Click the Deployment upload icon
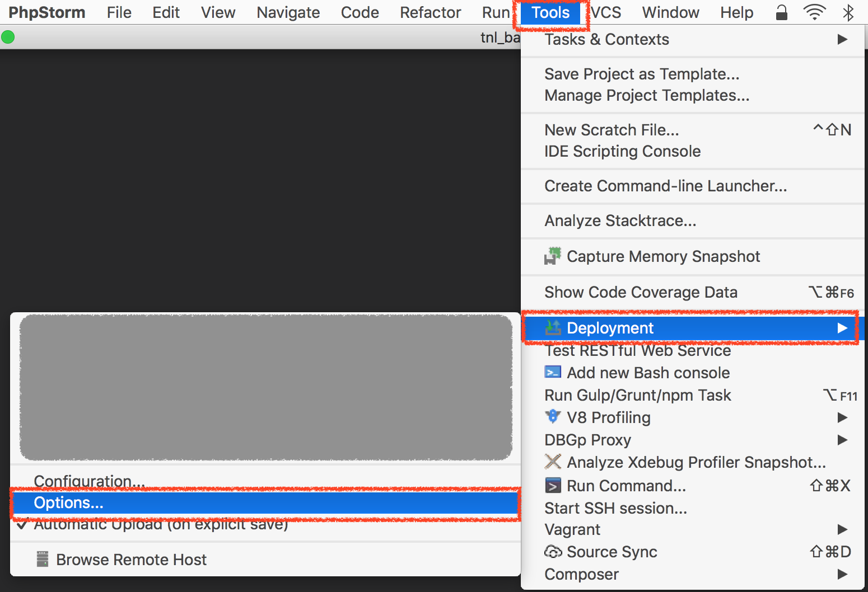The width and height of the screenshot is (868, 592). [x=553, y=327]
